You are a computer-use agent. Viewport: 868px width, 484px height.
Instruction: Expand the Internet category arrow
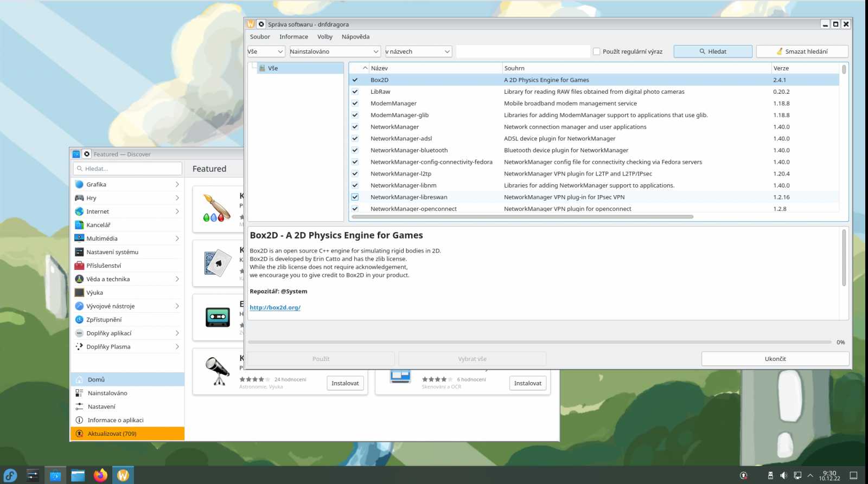pyautogui.click(x=177, y=211)
